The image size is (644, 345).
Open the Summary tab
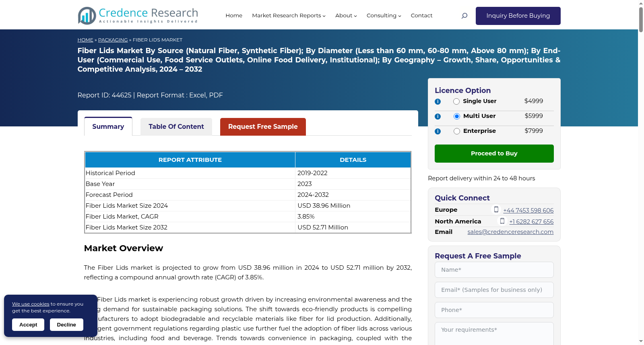108,126
